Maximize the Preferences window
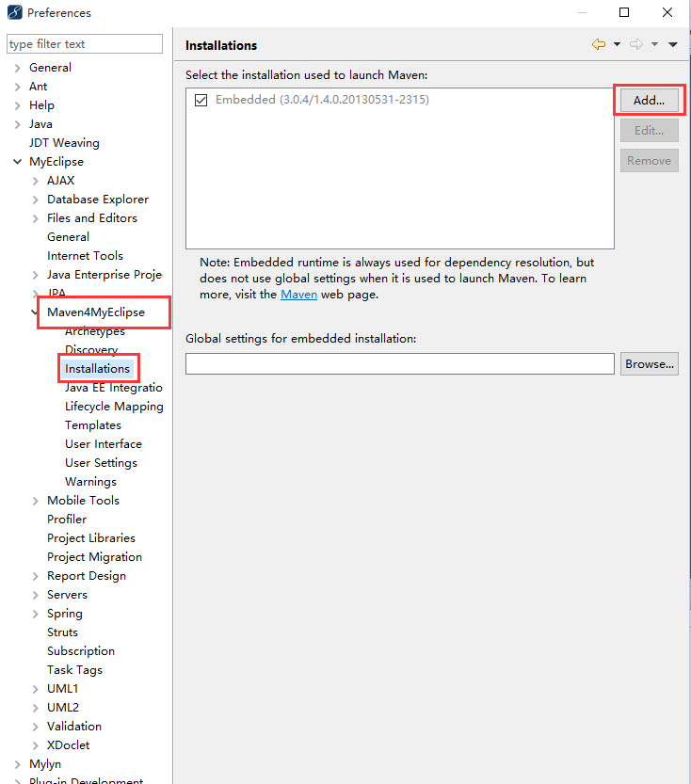The image size is (691, 784). click(624, 12)
